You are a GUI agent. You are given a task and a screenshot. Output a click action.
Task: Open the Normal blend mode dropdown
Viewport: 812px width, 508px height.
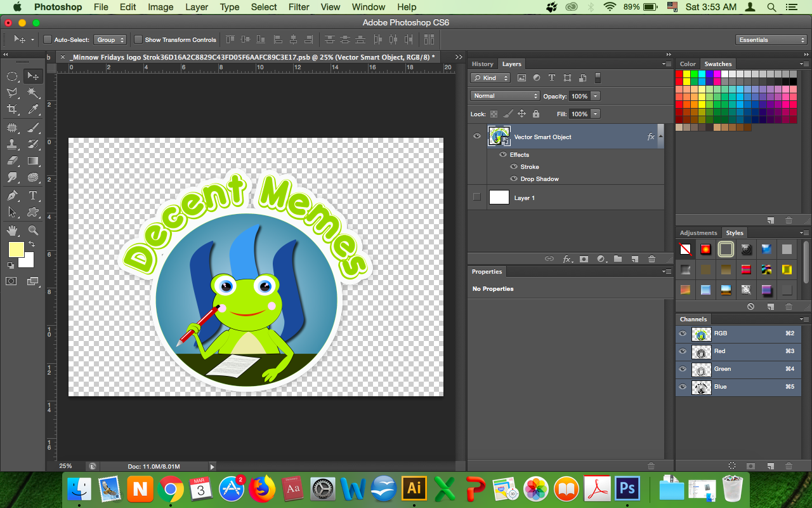click(505, 96)
